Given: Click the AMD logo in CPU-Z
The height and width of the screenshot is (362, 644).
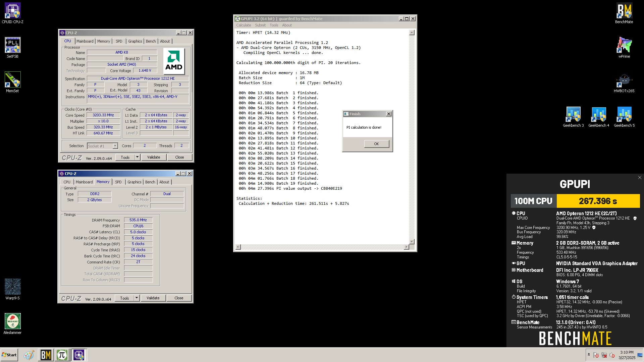Looking at the screenshot, I should 174,61.
